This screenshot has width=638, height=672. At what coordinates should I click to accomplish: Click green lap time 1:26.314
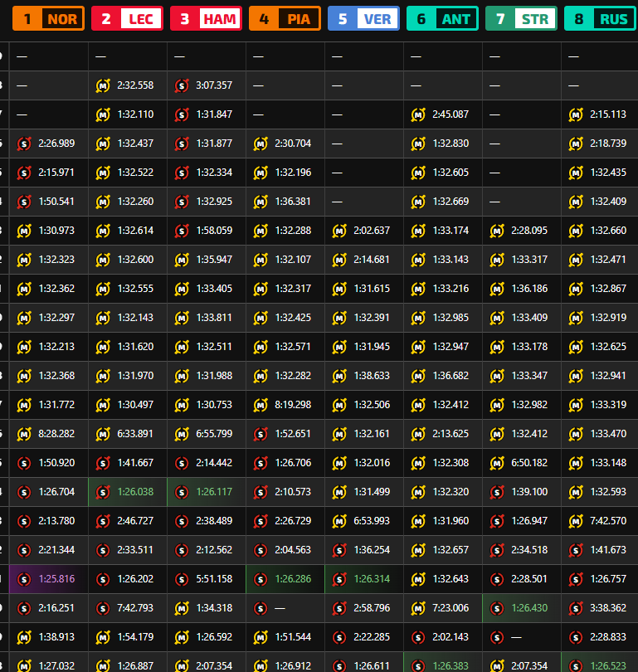click(372, 579)
